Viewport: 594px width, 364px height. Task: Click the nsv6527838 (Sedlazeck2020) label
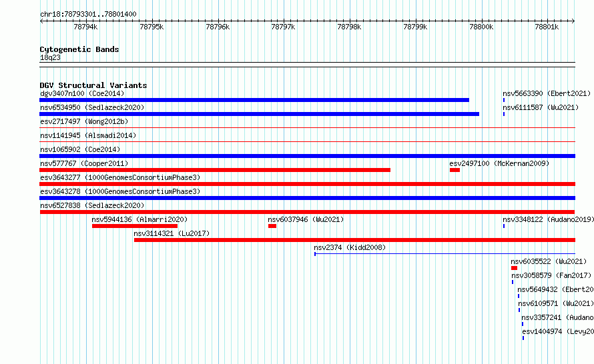click(92, 205)
